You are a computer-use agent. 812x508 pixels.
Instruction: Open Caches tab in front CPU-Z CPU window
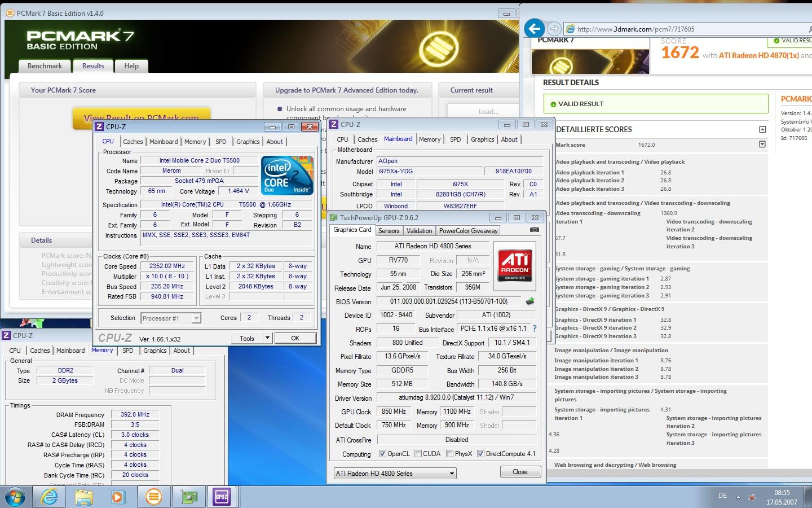click(133, 142)
